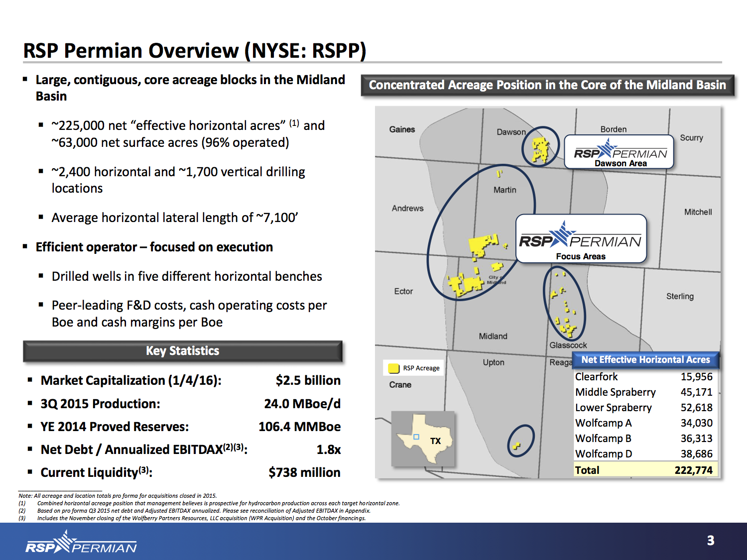747x560 pixels.
Task: Click the yellow acreage cluster in Dawson circle
Action: pyautogui.click(x=540, y=149)
